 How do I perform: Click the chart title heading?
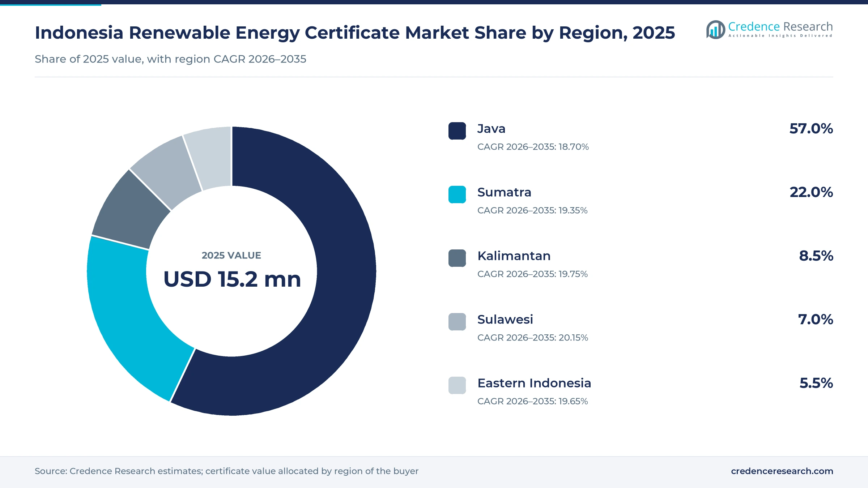pyautogui.click(x=355, y=33)
